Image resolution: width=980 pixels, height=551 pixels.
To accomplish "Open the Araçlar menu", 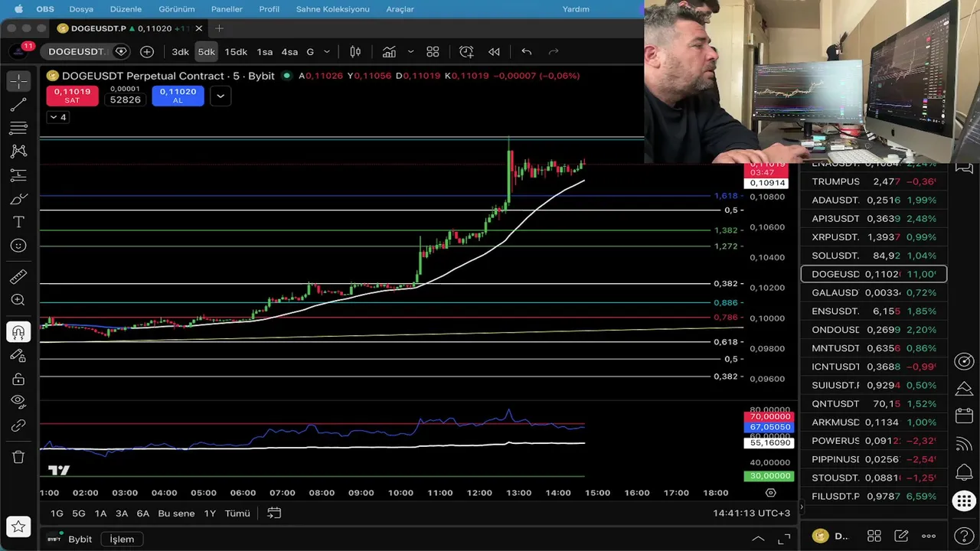I will (x=400, y=9).
